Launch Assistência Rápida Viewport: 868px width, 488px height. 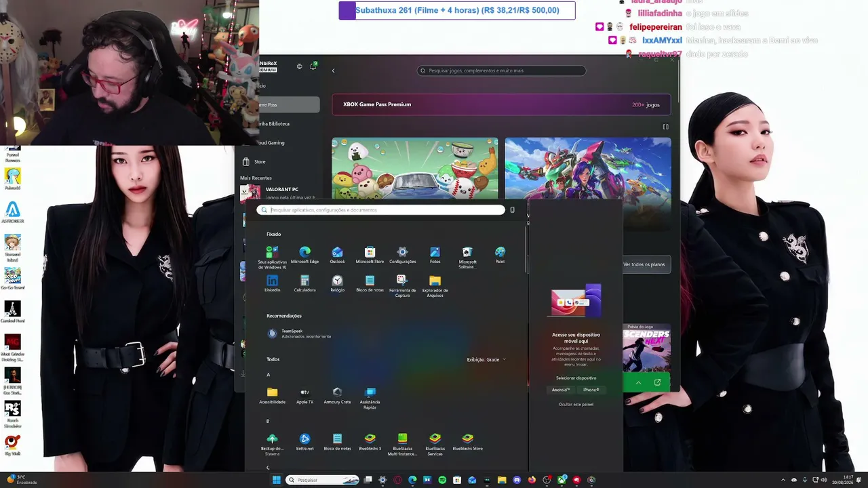click(370, 399)
